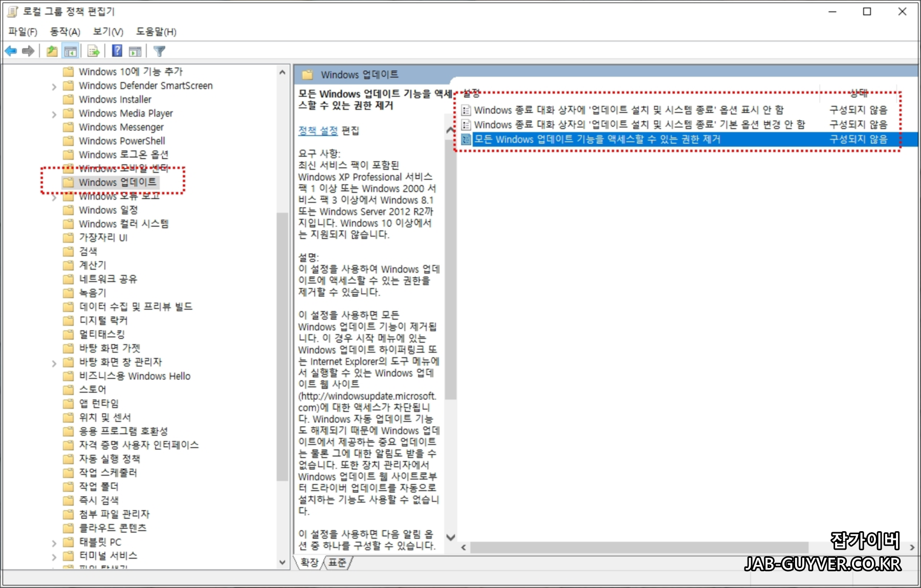Click the policy icon of '옵션 표시 안 함' row
Viewport: 921px width, 588px height.
click(x=466, y=110)
